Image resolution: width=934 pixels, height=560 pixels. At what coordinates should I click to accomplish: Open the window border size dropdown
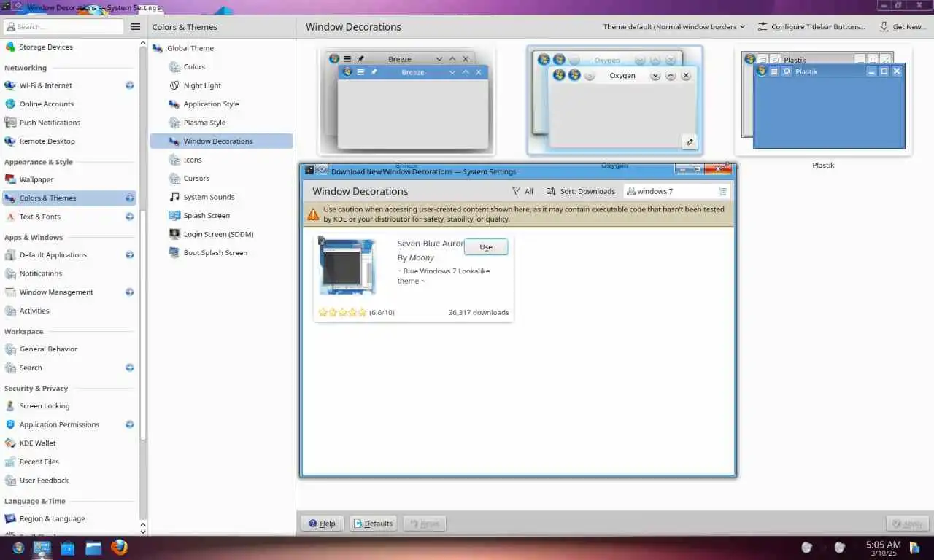[x=674, y=26]
